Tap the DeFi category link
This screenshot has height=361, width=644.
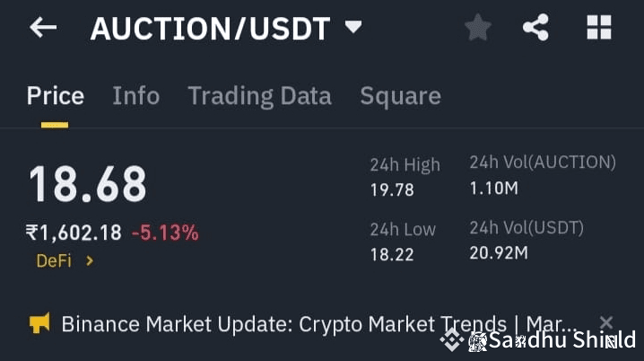[x=54, y=261]
